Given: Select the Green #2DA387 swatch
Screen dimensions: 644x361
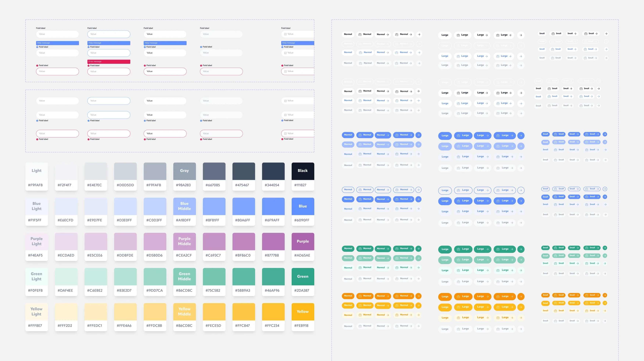Looking at the screenshot, I should (x=303, y=282).
